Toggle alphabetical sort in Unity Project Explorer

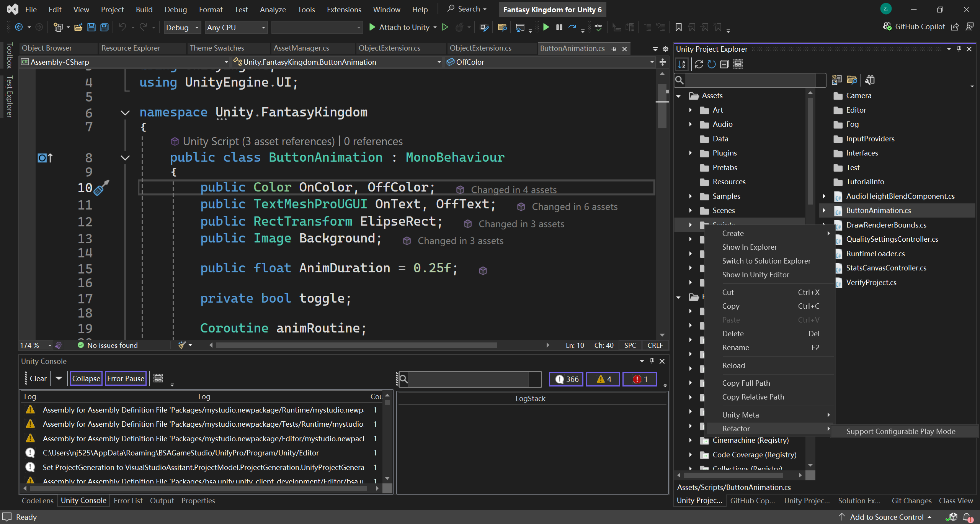pyautogui.click(x=682, y=64)
